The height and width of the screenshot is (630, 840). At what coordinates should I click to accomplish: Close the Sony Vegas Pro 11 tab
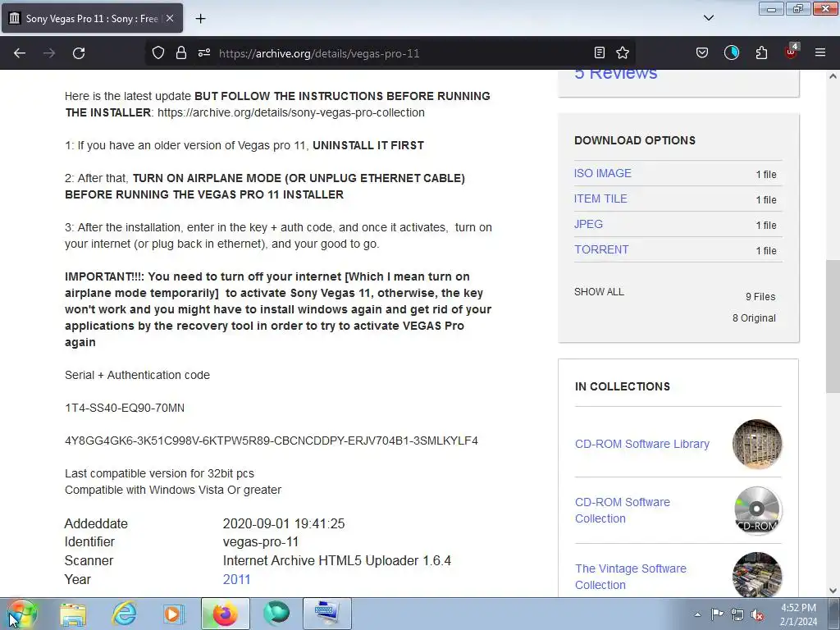[170, 18]
